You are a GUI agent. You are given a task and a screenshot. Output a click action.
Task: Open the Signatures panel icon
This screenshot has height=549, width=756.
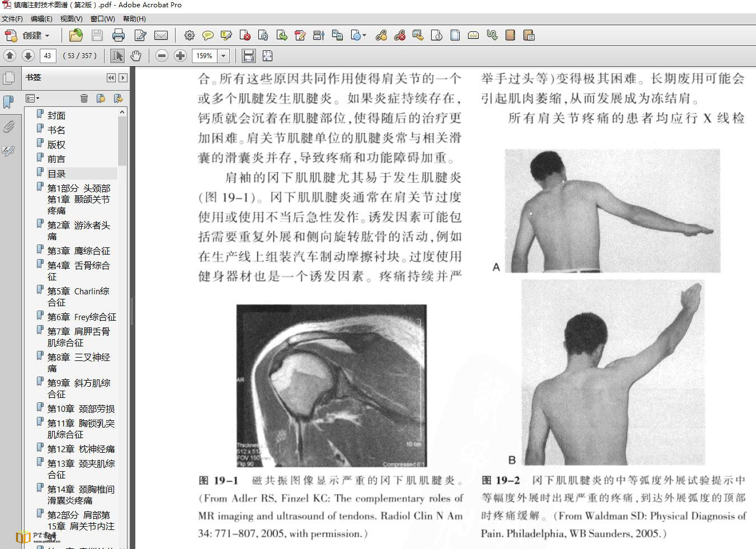pos(8,151)
